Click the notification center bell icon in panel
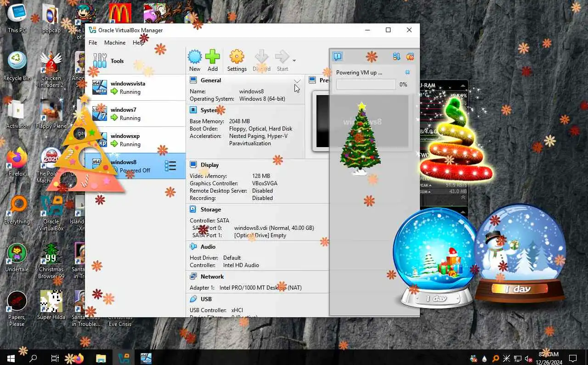The image size is (588, 365). click(x=338, y=57)
